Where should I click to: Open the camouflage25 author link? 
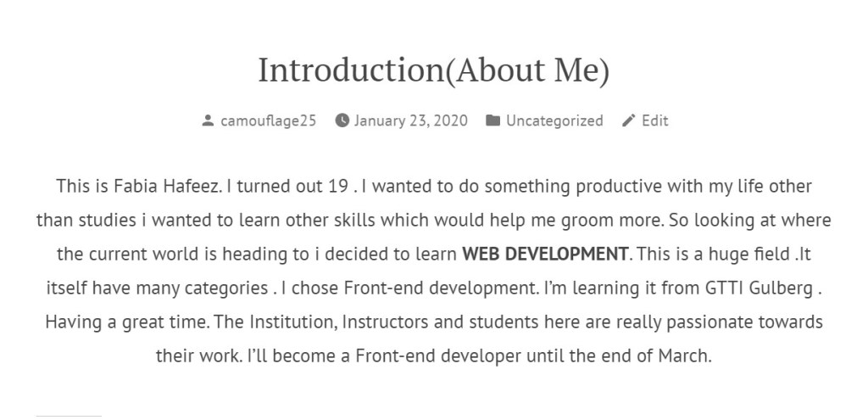268,120
